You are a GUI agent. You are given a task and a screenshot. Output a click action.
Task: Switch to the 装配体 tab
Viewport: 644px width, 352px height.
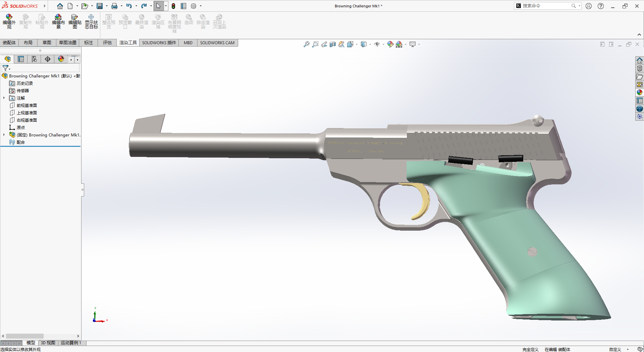point(9,43)
